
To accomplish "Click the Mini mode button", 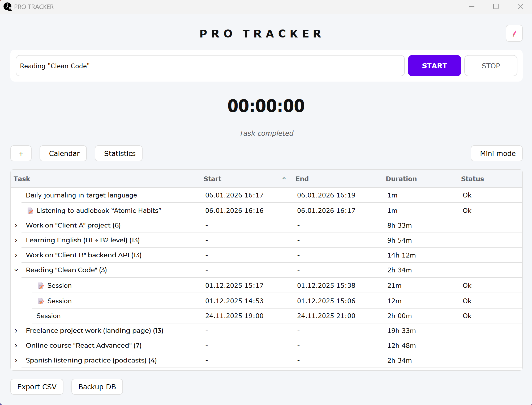I will 496,153.
